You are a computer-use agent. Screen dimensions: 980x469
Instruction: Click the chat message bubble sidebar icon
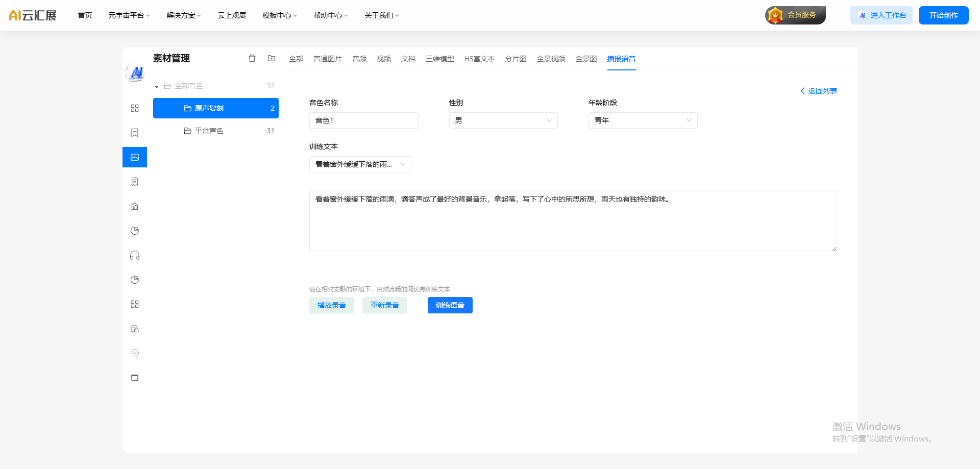point(135,353)
